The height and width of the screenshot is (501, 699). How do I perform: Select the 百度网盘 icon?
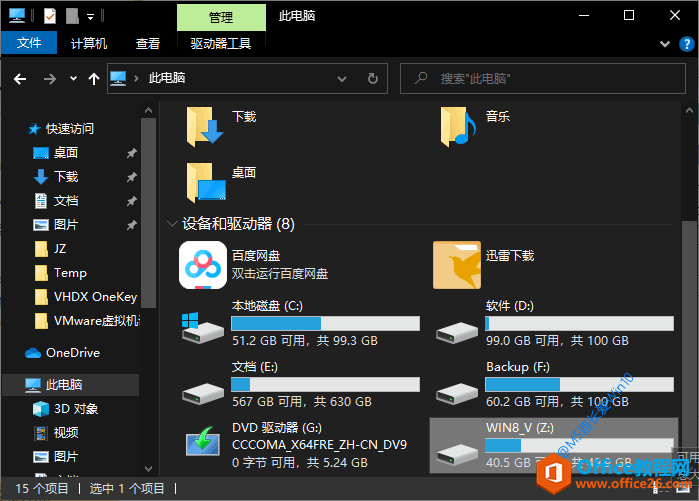[203, 265]
